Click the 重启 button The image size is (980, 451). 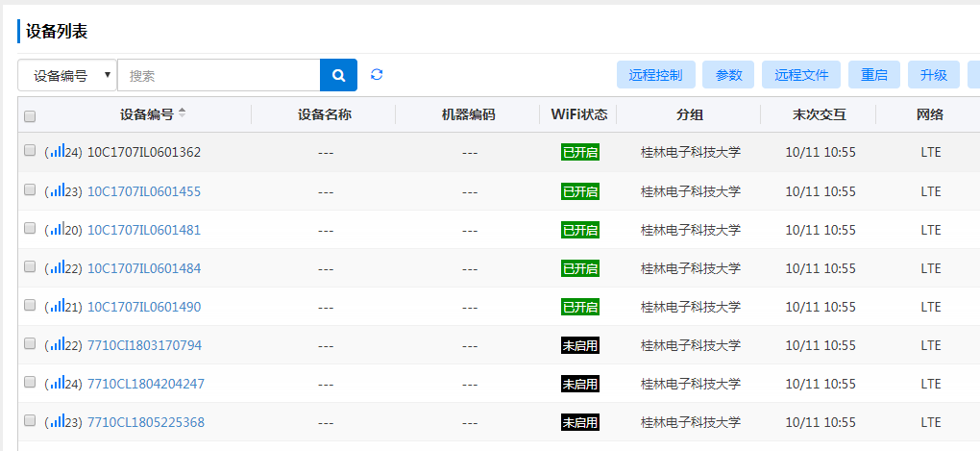pyautogui.click(x=873, y=75)
